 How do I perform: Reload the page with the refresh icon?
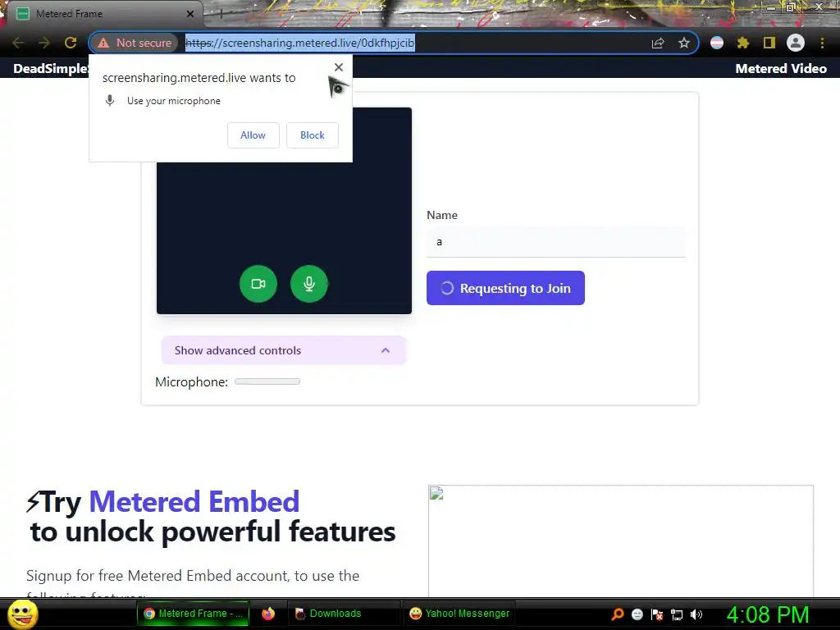(71, 43)
